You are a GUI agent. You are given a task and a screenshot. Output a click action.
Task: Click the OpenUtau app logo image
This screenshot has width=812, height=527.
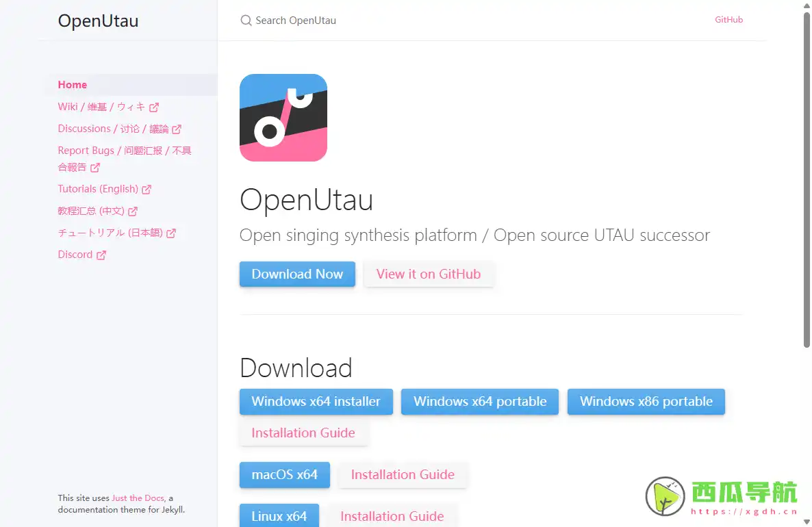click(283, 118)
